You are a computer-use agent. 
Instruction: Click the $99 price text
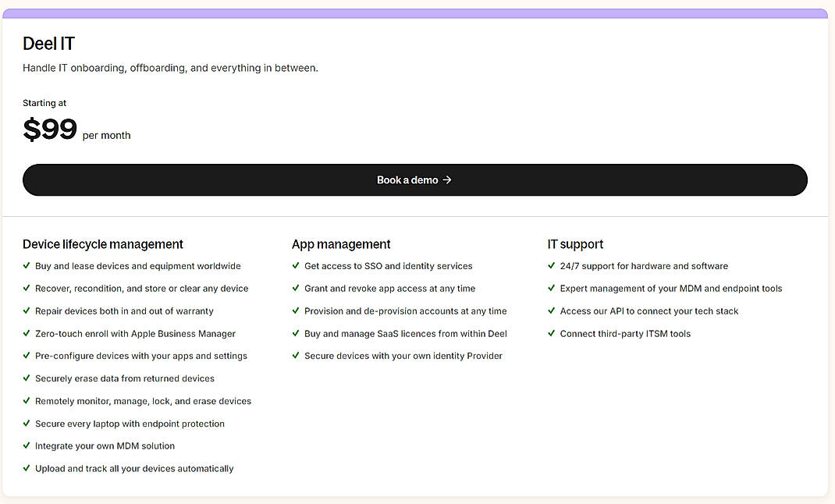click(x=50, y=130)
